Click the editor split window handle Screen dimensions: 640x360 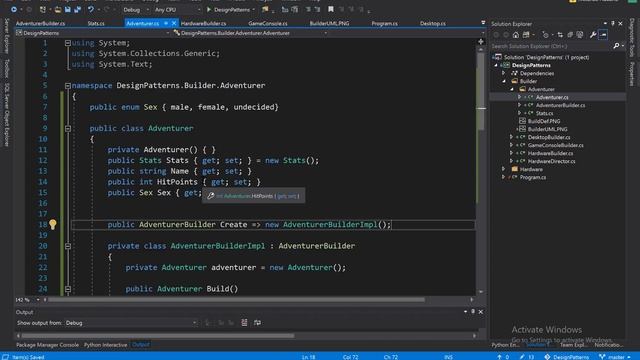point(481,41)
